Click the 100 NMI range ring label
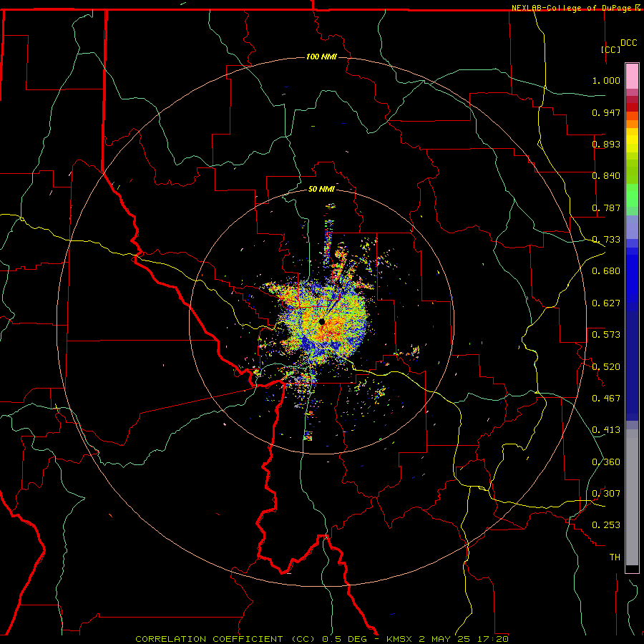 pos(321,57)
